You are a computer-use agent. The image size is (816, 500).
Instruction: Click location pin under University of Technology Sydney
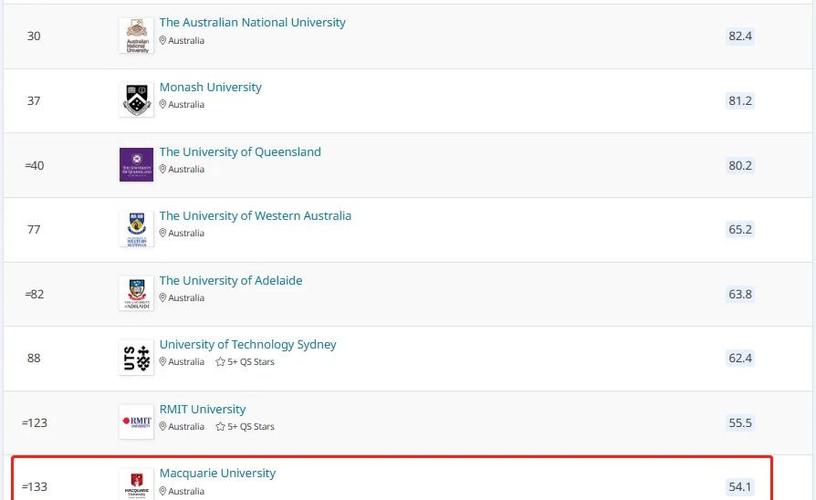tap(162, 362)
